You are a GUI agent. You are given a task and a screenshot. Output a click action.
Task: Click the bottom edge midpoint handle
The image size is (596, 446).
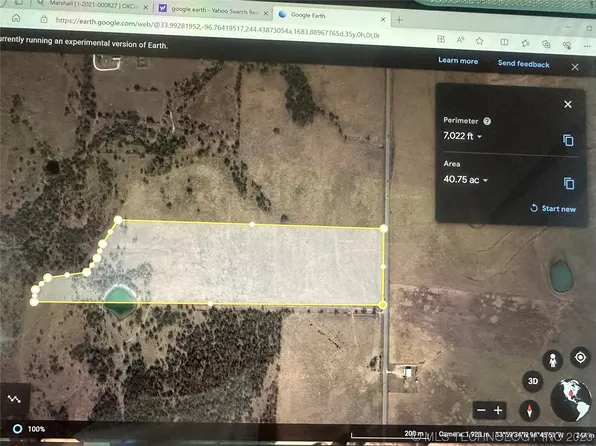coord(210,303)
